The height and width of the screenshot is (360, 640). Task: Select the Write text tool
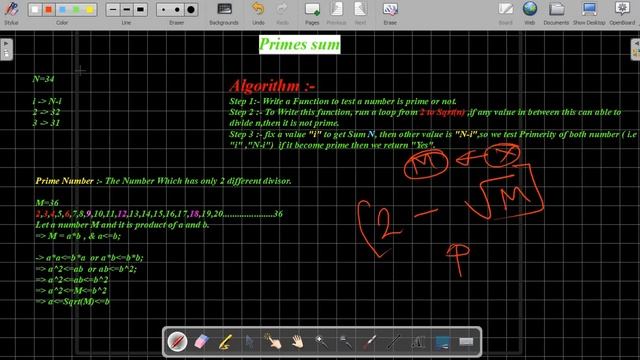coord(418,342)
